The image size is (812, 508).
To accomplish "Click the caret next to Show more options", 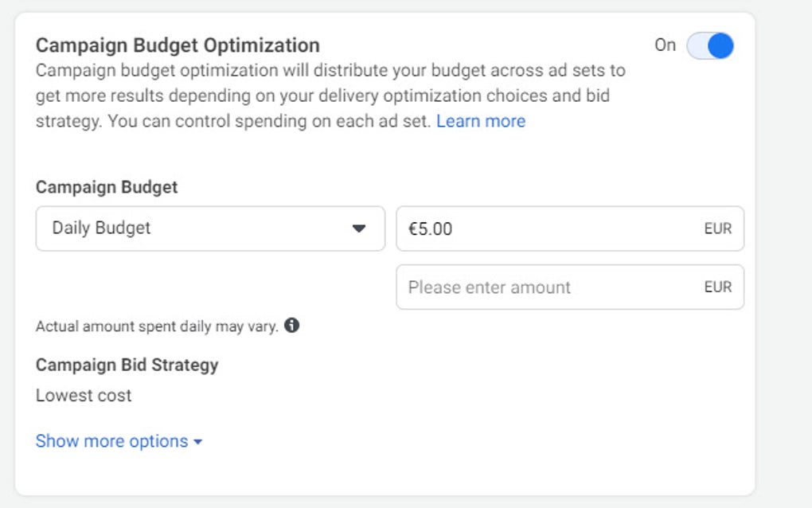I will click(x=198, y=442).
